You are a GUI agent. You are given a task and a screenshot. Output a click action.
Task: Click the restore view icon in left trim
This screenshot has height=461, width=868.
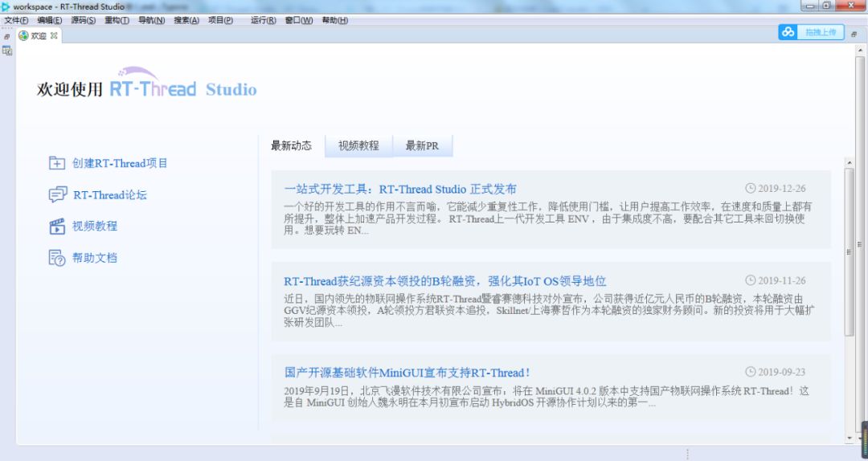pyautogui.click(x=6, y=36)
